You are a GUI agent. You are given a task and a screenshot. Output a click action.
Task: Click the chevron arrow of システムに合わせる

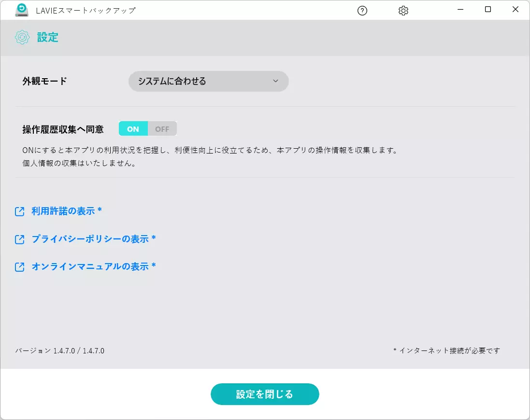pos(275,81)
